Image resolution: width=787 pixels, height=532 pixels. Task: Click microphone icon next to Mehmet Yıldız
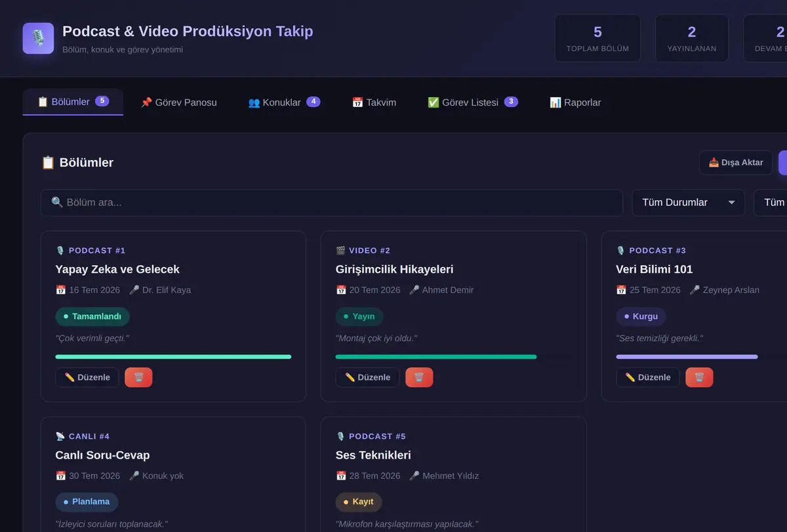[x=414, y=476]
